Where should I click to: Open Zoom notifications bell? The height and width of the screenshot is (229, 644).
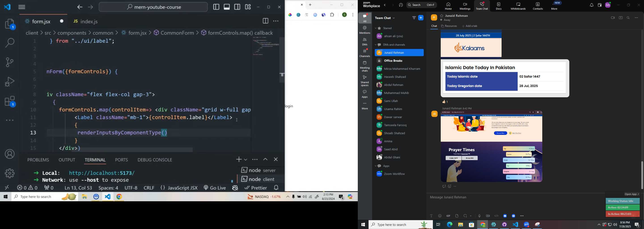coord(591,5)
